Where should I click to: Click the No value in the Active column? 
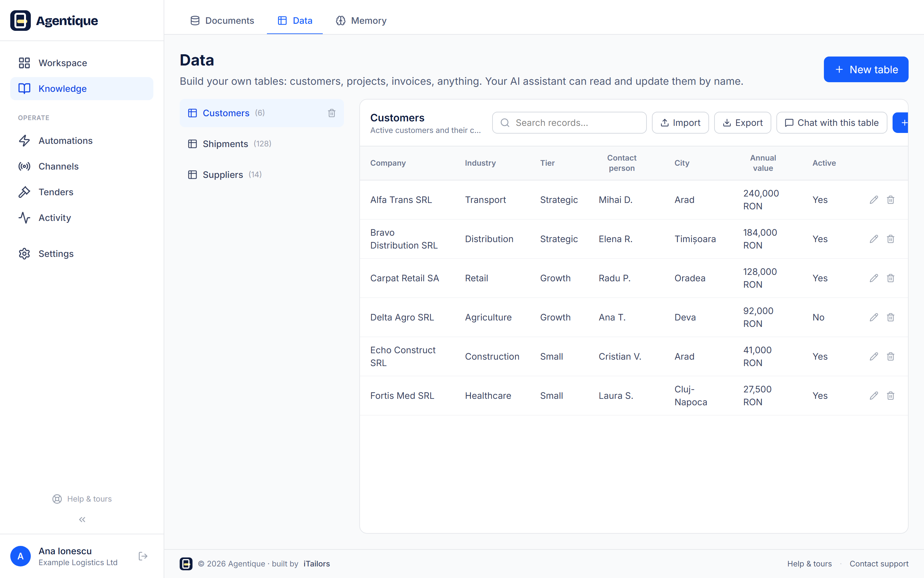[x=818, y=317]
